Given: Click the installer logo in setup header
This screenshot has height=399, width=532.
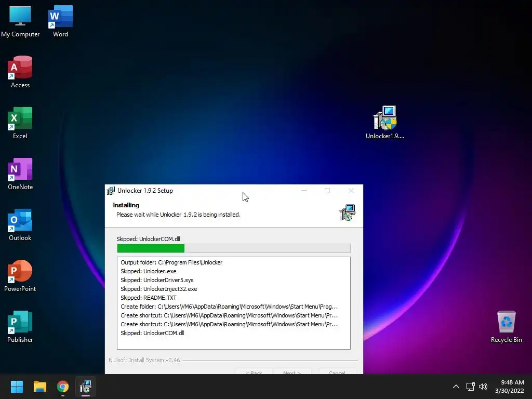Looking at the screenshot, I should [x=347, y=212].
